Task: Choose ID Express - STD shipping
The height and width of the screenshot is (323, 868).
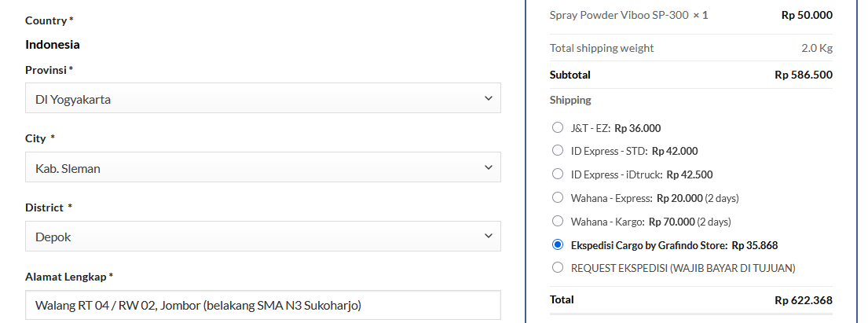Action: click(x=558, y=151)
